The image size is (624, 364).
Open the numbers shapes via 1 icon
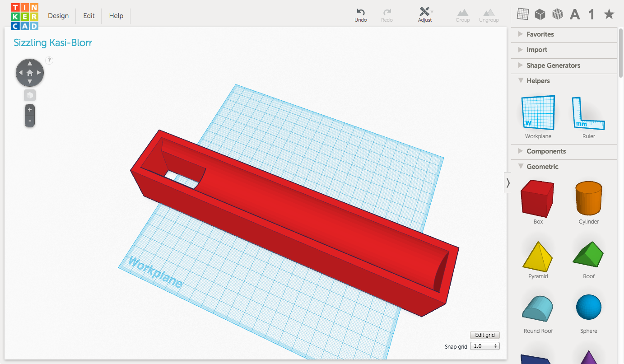click(591, 14)
